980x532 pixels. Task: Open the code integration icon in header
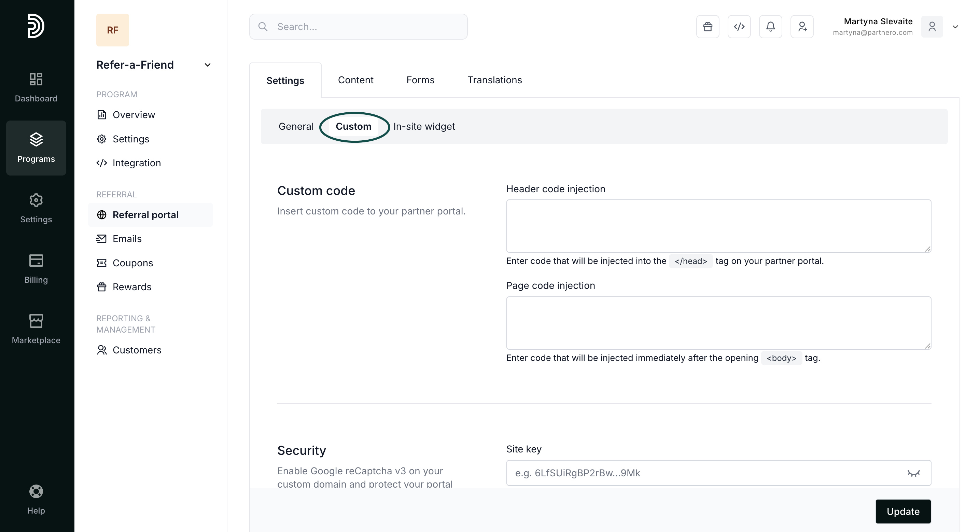tap(739, 27)
